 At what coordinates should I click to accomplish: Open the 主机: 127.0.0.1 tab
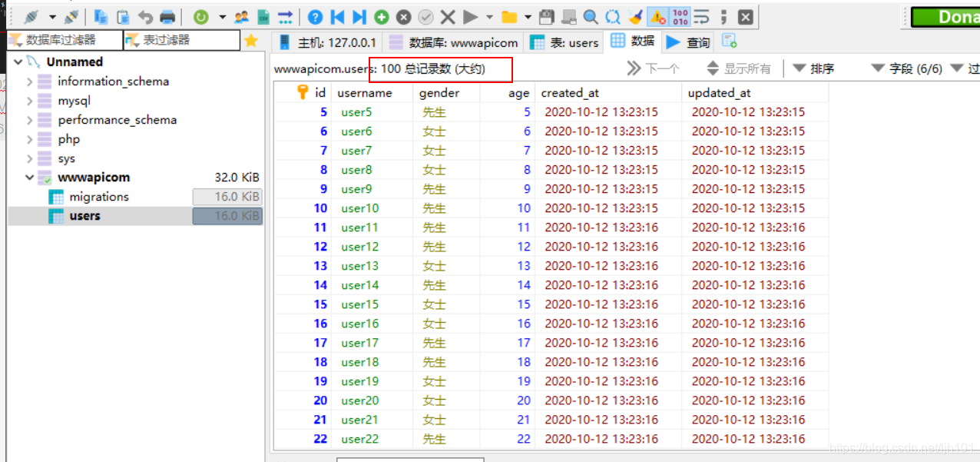tap(328, 42)
